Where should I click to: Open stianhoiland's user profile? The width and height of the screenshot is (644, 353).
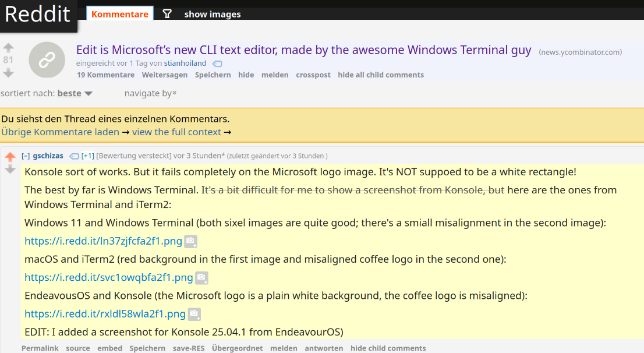[185, 63]
